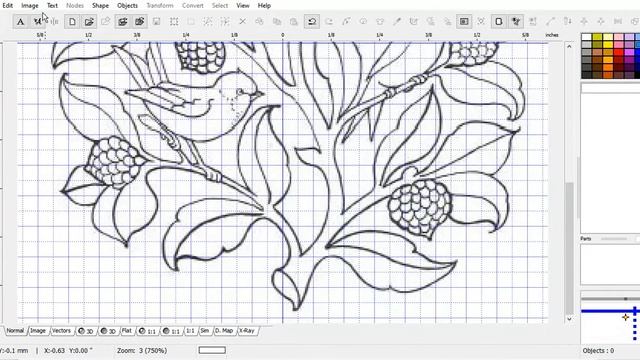Switch to the Sim view tab
This screenshot has width=640, height=360.
click(x=205, y=331)
